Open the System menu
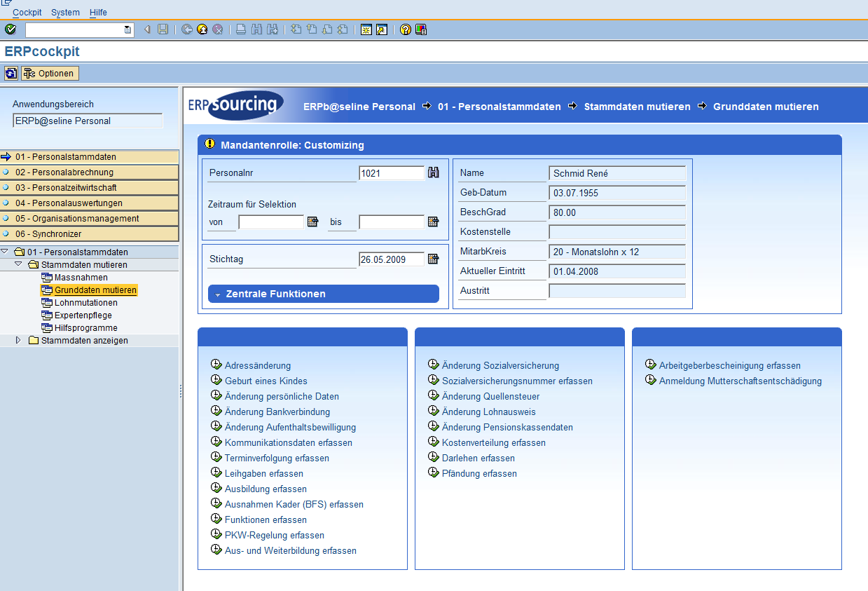868x591 pixels. pyautogui.click(x=66, y=13)
